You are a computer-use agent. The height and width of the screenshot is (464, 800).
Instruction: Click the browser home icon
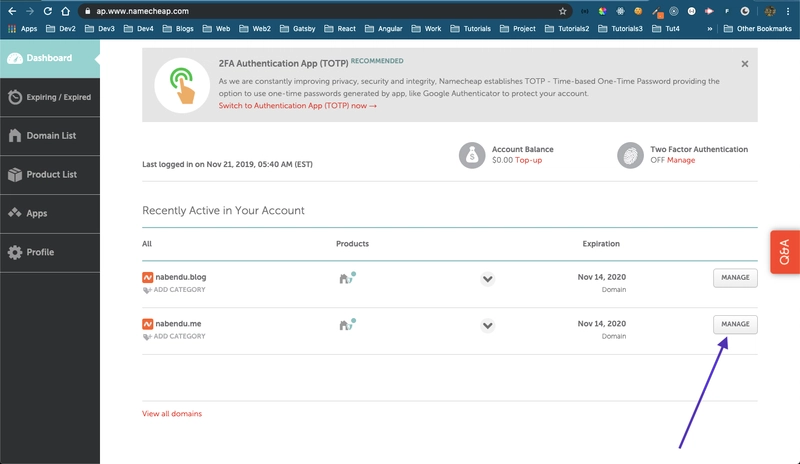coord(65,11)
